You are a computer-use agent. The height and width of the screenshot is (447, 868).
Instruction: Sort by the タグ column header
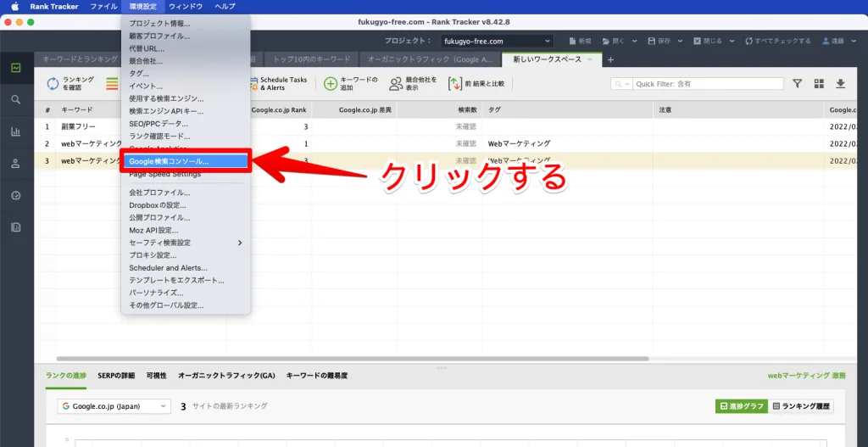pos(568,109)
